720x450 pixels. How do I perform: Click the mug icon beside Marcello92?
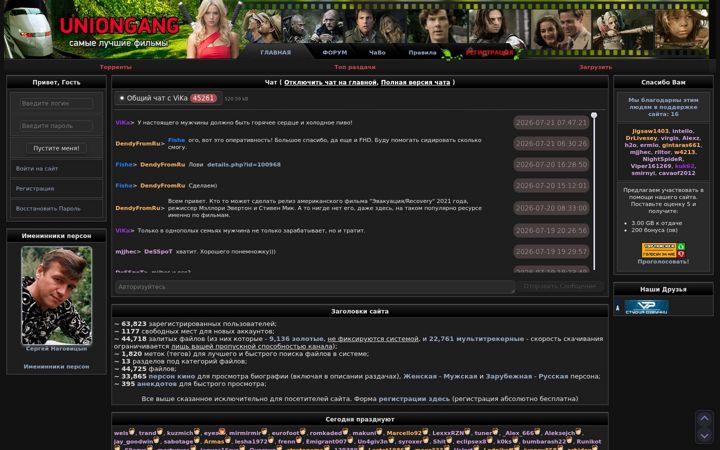click(425, 432)
